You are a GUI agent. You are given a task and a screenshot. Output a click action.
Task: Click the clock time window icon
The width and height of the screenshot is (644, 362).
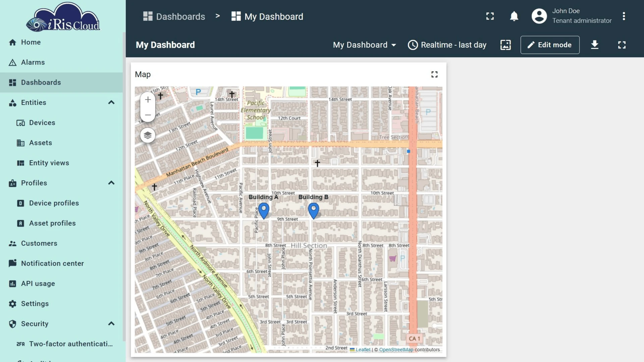413,45
